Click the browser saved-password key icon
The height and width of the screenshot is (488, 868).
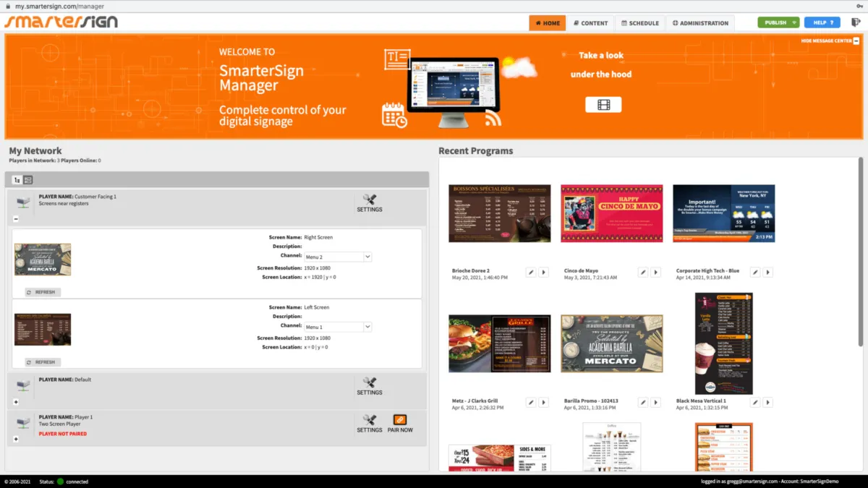(x=859, y=5)
